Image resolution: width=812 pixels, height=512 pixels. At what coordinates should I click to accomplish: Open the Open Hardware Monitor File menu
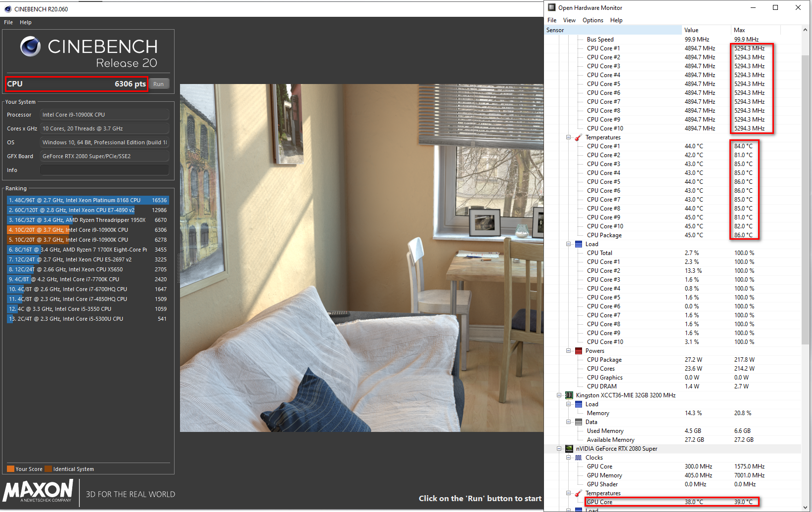[x=552, y=20]
